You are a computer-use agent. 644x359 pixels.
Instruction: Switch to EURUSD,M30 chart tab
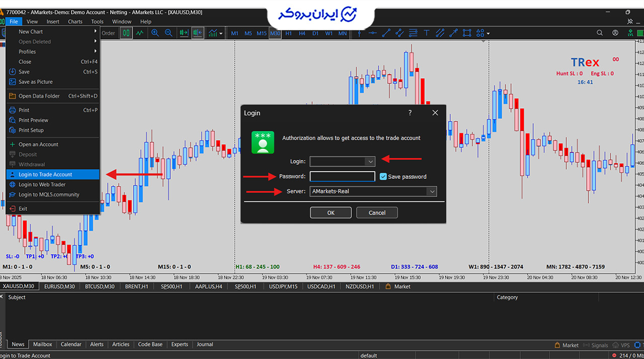point(59,286)
